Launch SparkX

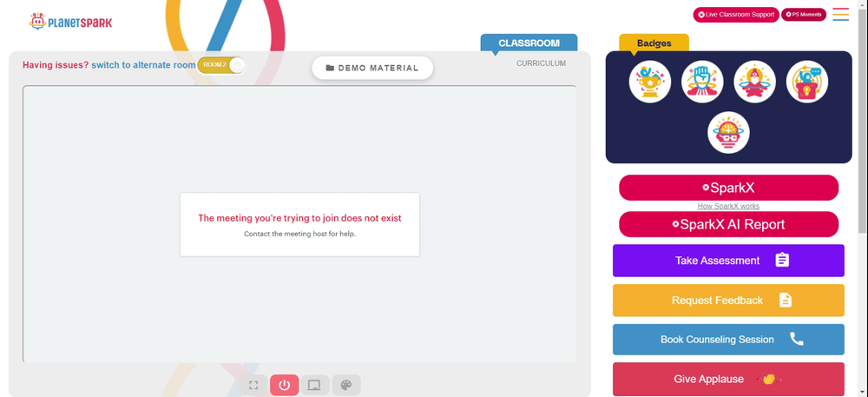click(728, 188)
